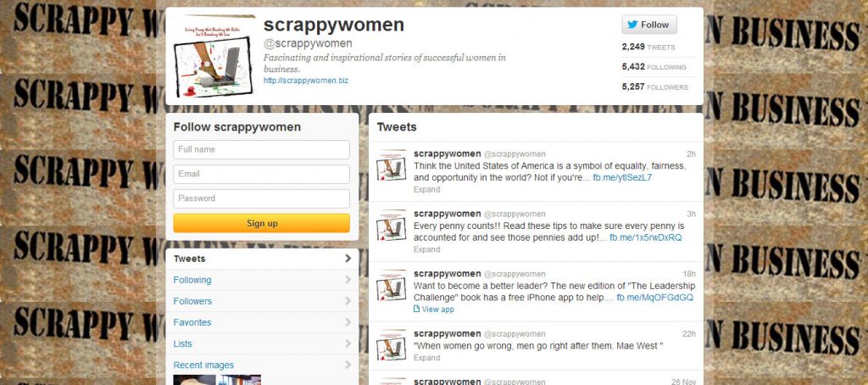Click avatar icon of the 3h tweet
This screenshot has width=868, height=385.
coord(392,226)
